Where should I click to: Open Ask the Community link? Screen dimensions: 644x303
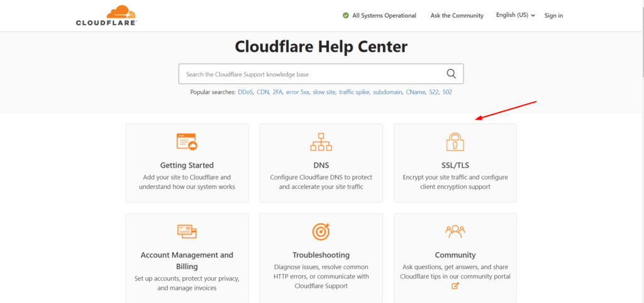pyautogui.click(x=457, y=16)
